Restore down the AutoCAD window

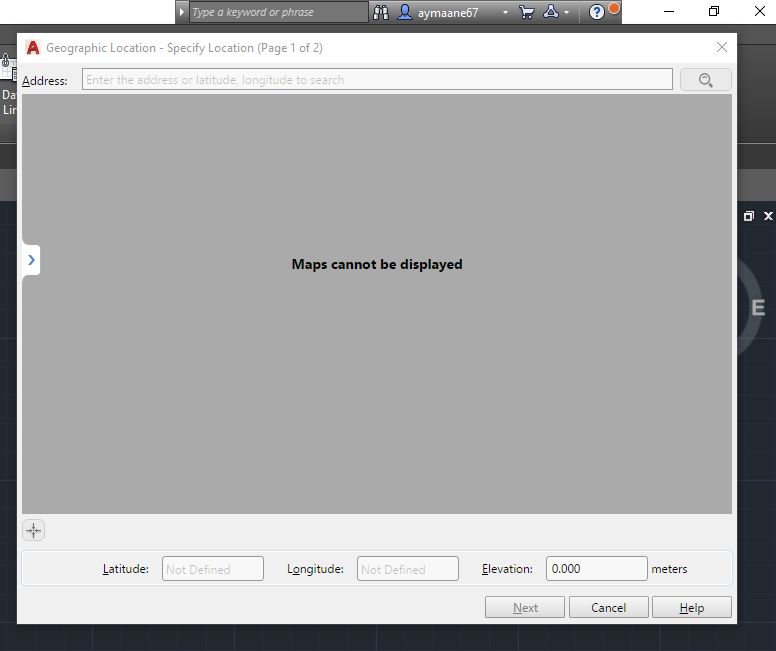714,11
